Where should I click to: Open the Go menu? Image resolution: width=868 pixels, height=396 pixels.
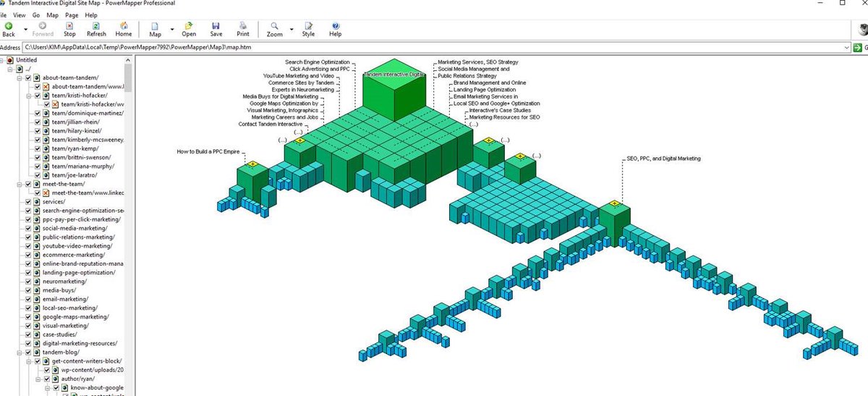pyautogui.click(x=36, y=14)
